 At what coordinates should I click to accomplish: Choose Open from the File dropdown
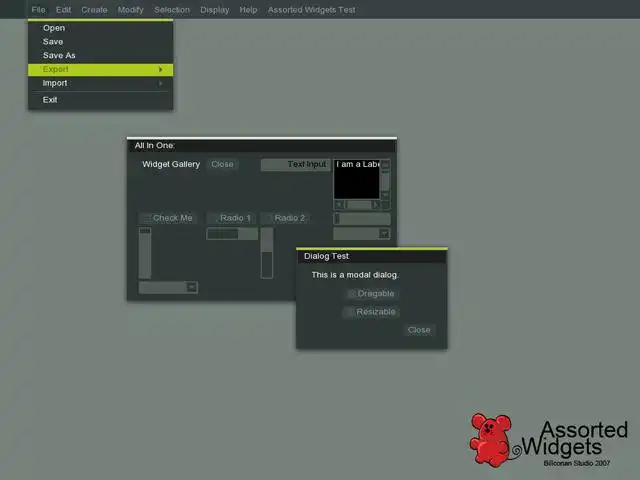pyautogui.click(x=100, y=28)
